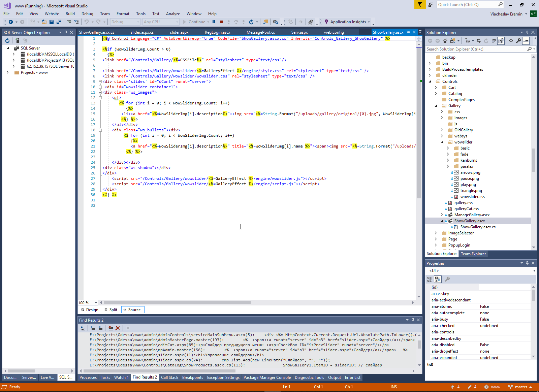Screen dimensions: 539x392
Task: Select wowslider.css in Solution Explorer
Action: pyautogui.click(x=472, y=197)
